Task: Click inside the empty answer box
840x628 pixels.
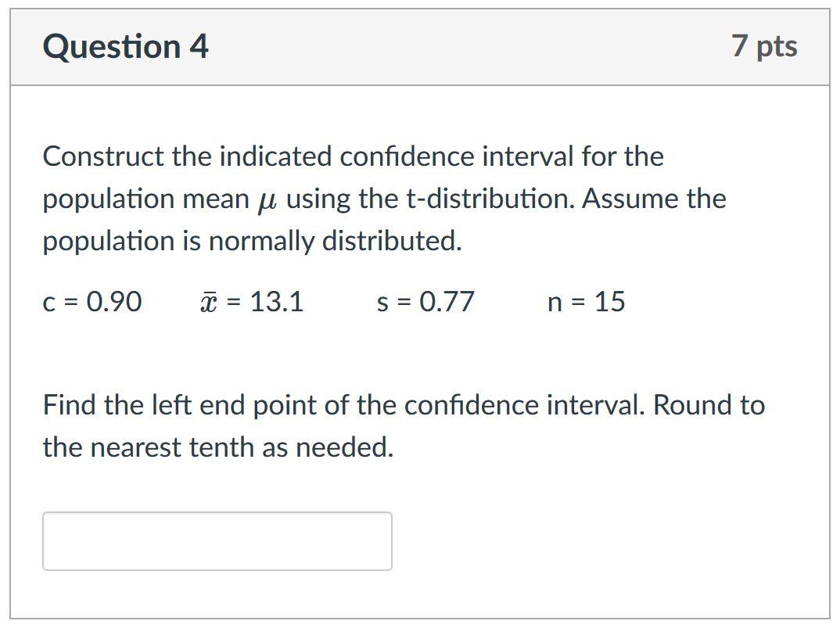Action: click(x=217, y=540)
